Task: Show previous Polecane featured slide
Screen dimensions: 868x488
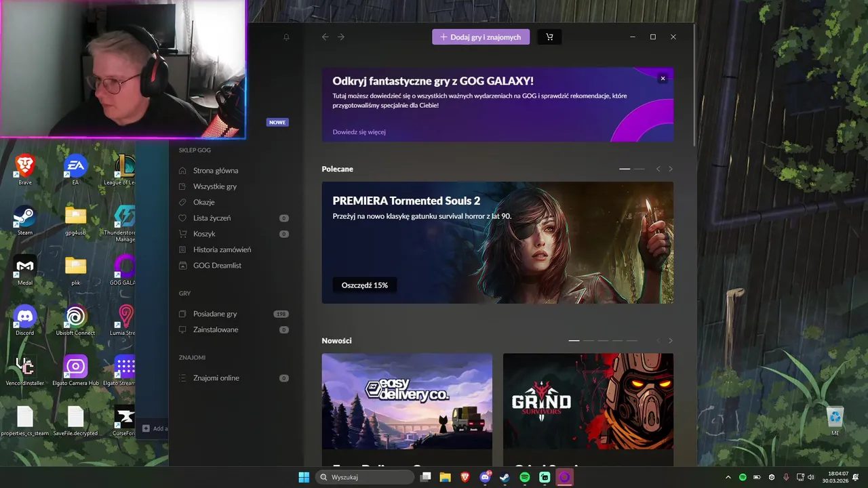Action: pos(658,169)
